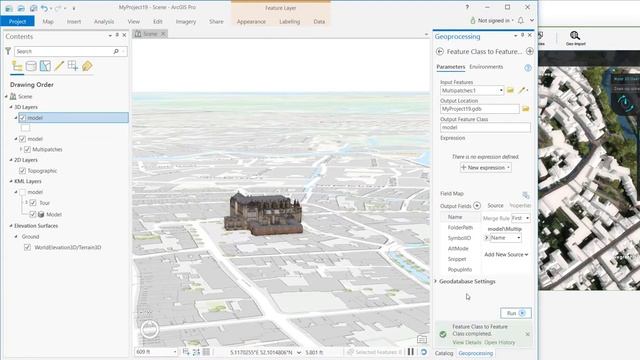Image resolution: width=640 pixels, height=360 pixels.
Task: Select the List By Data Source icon
Action: click(x=31, y=66)
